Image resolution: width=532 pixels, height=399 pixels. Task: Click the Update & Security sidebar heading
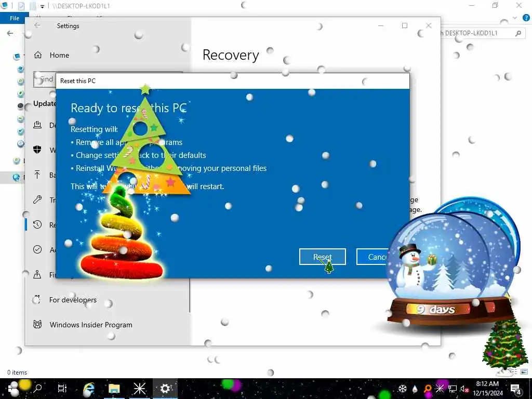pyautogui.click(x=45, y=103)
